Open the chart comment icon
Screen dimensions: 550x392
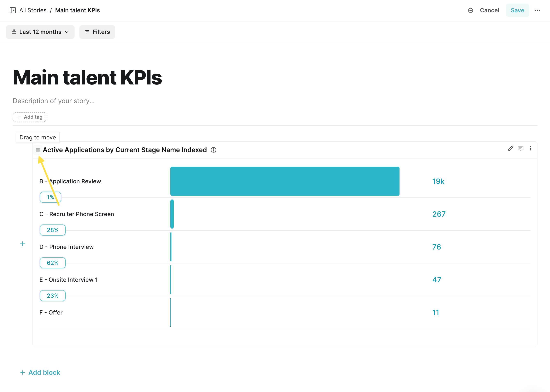pos(520,148)
